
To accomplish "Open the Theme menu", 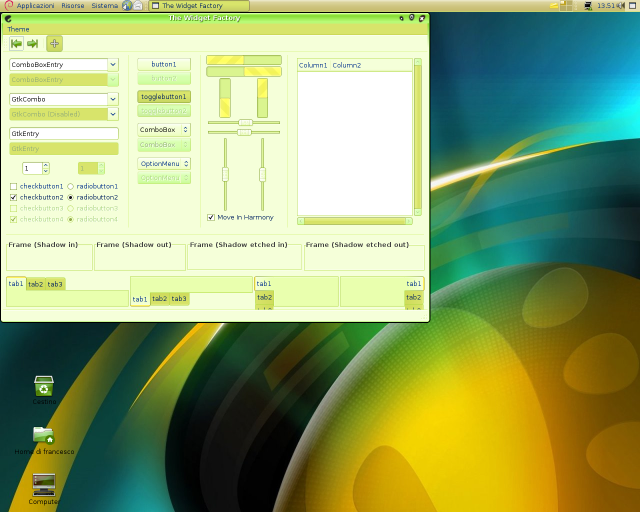I will (18, 29).
